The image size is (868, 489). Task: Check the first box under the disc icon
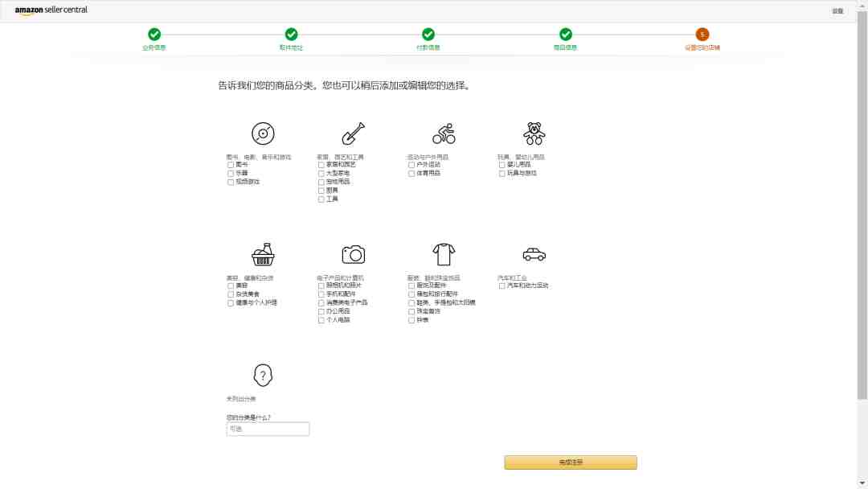coord(231,165)
